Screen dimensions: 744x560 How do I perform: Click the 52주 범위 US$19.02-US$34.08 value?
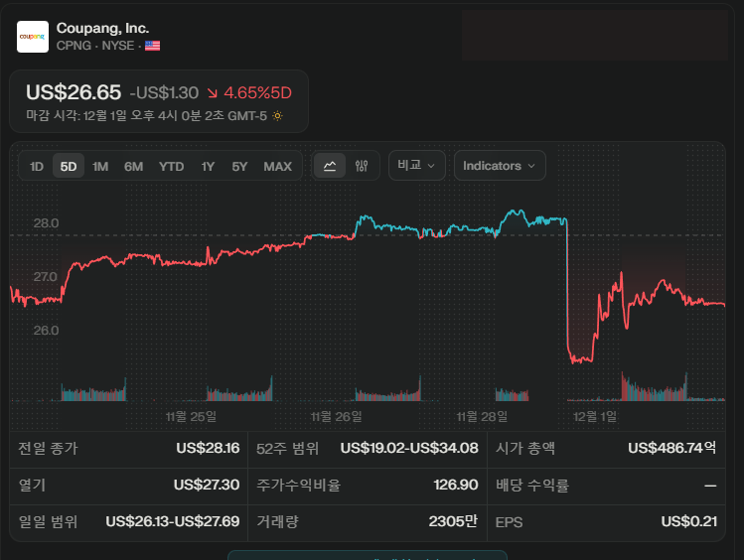409,448
